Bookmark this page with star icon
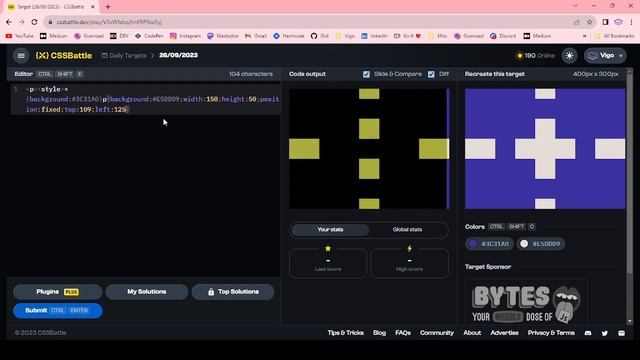This screenshot has height=360, width=640. coord(589,22)
